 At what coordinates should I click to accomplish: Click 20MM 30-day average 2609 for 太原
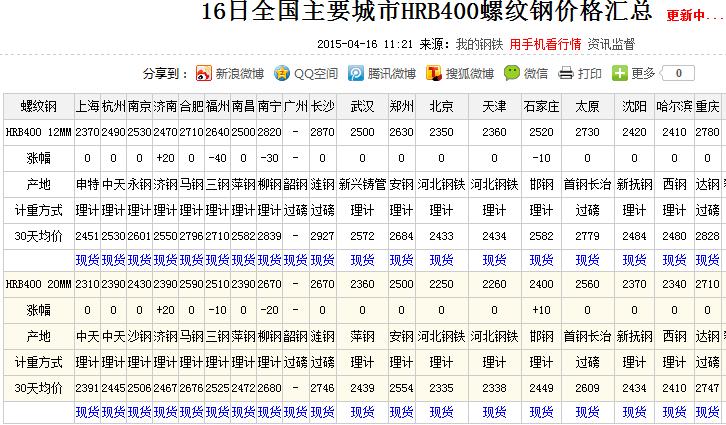587,388
